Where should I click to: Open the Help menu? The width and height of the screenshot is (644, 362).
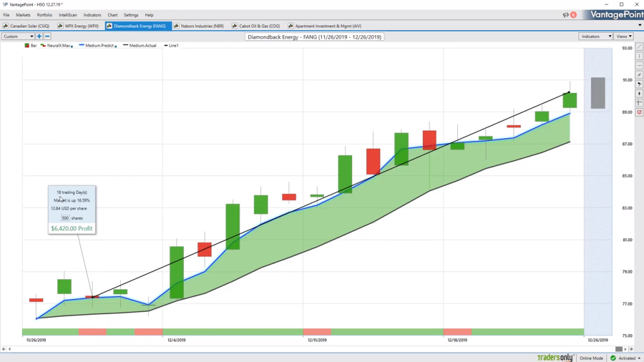[x=149, y=15]
